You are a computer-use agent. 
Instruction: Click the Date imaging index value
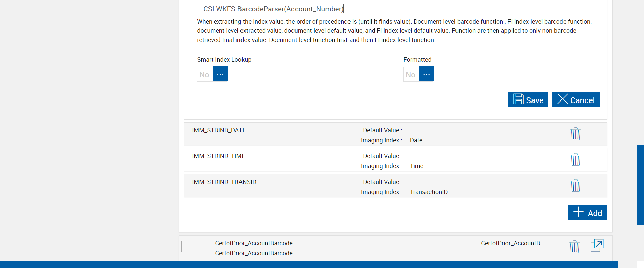[x=416, y=140]
